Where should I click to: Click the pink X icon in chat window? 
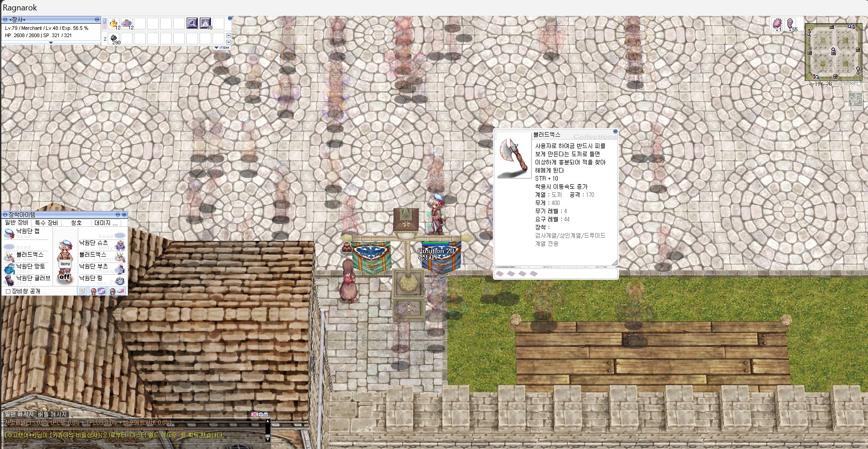pos(255,414)
